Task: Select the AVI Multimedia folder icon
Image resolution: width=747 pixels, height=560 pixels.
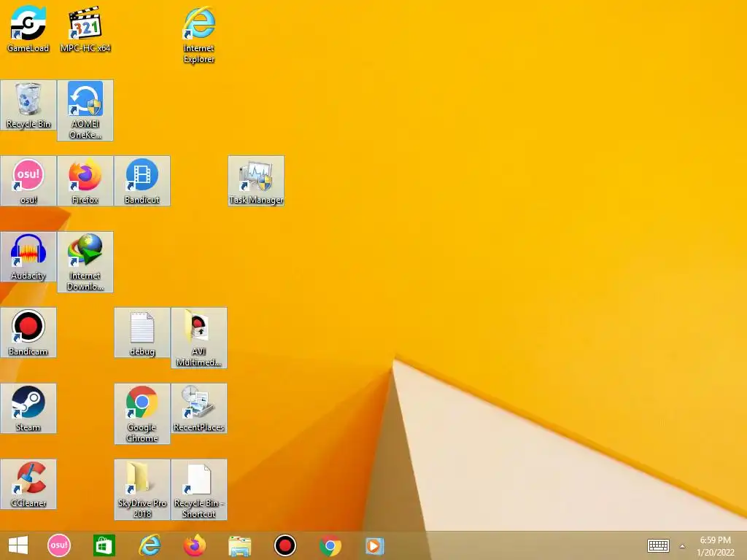Action: point(199,338)
